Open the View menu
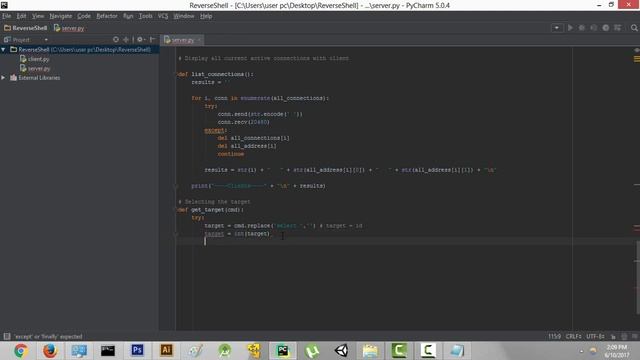Screen dimensions: 640x360 pos(38,16)
